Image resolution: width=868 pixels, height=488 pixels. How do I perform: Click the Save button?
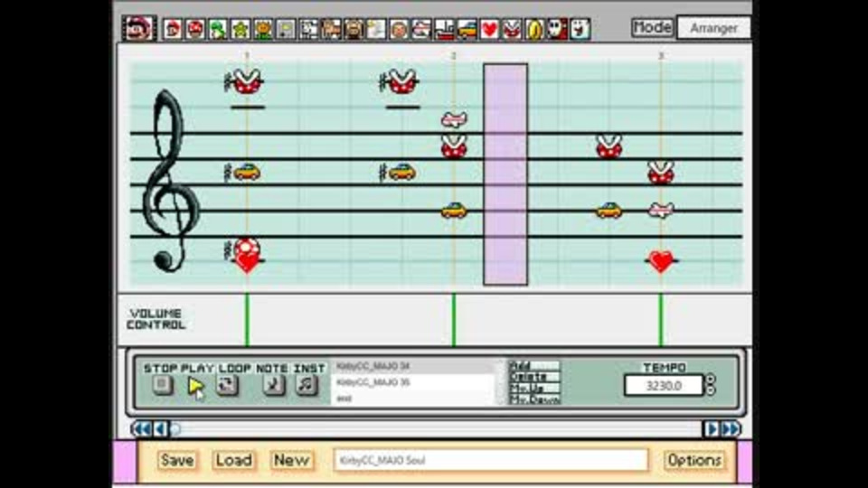[176, 460]
